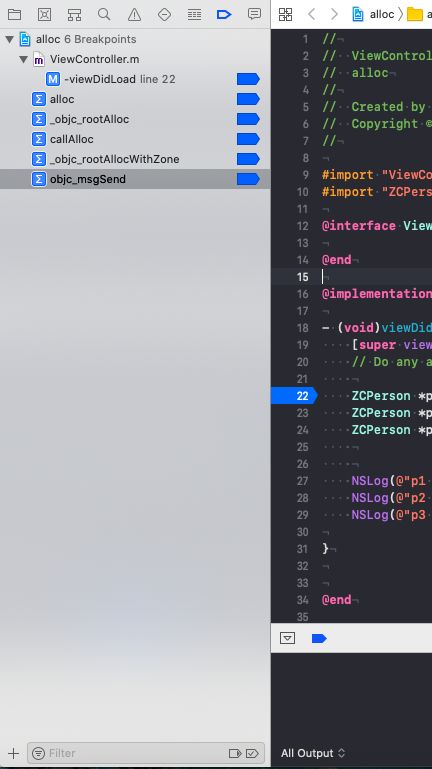Click the Filter field
The image size is (432, 769).
146,753
